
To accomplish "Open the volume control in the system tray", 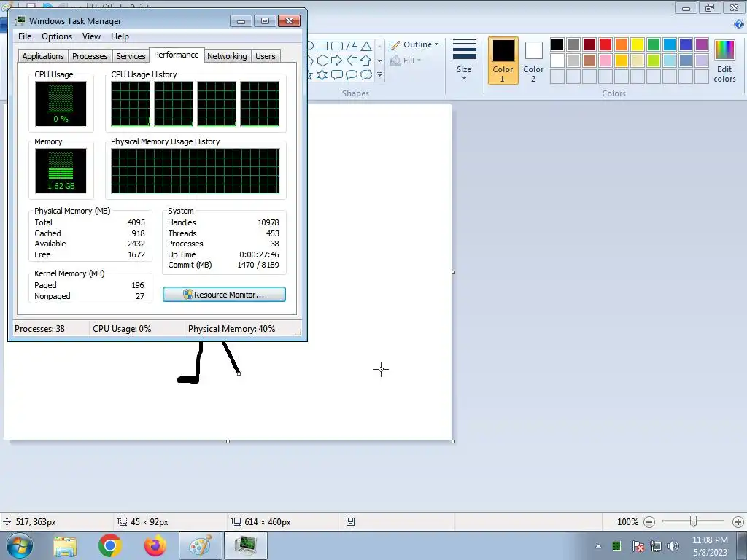I will point(673,546).
